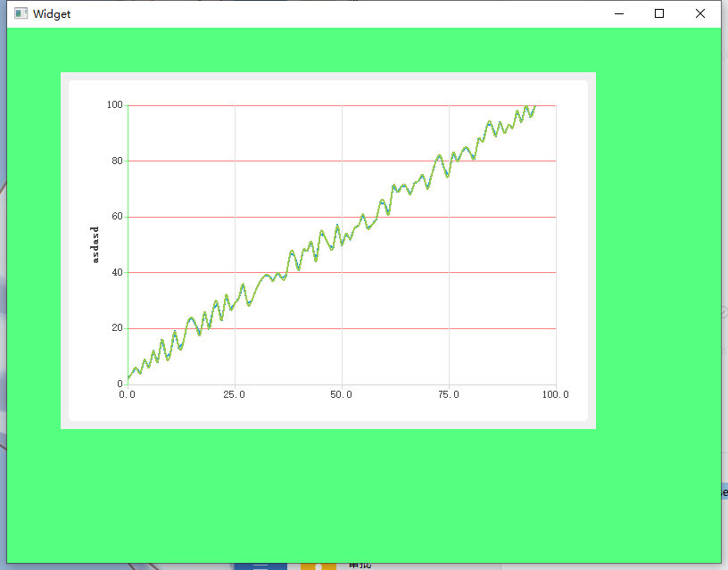
Task: Maximize the Widget window
Action: click(659, 13)
